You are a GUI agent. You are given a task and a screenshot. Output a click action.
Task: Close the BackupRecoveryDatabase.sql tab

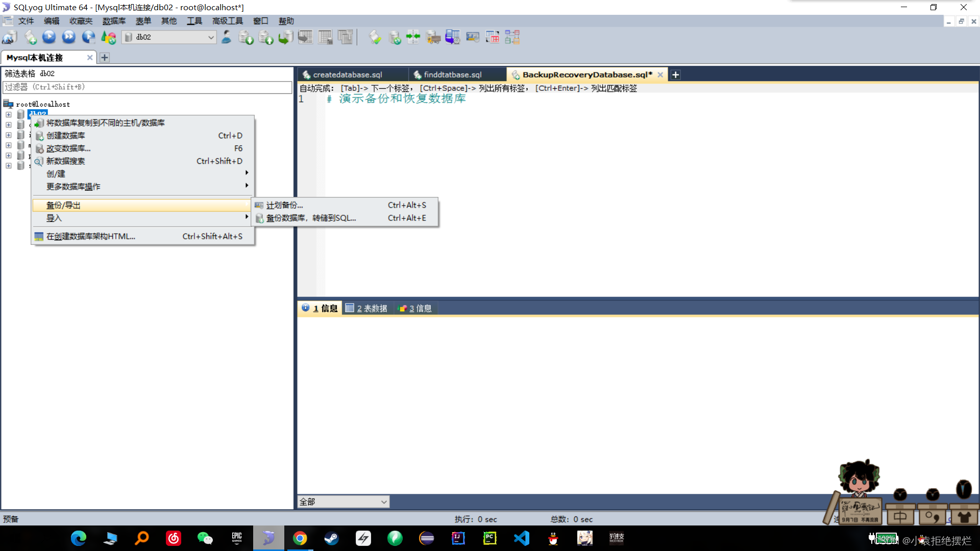tap(660, 74)
